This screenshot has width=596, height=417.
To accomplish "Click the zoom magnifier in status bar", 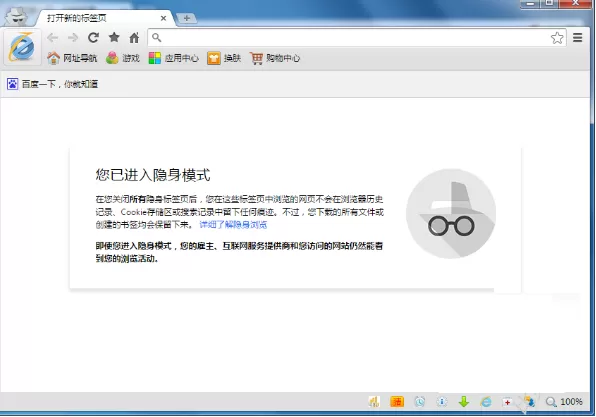I will [x=551, y=401].
